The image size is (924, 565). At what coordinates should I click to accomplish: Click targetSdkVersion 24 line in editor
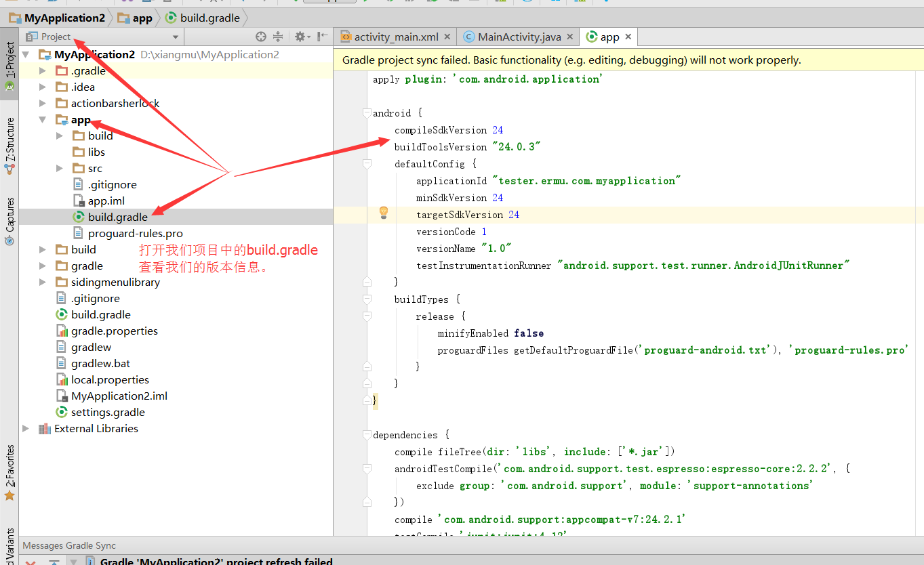(468, 215)
